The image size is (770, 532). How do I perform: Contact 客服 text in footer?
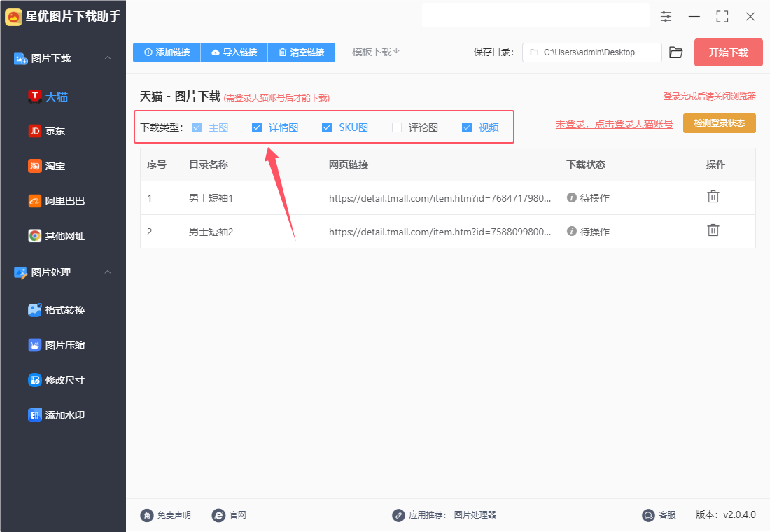click(667, 515)
